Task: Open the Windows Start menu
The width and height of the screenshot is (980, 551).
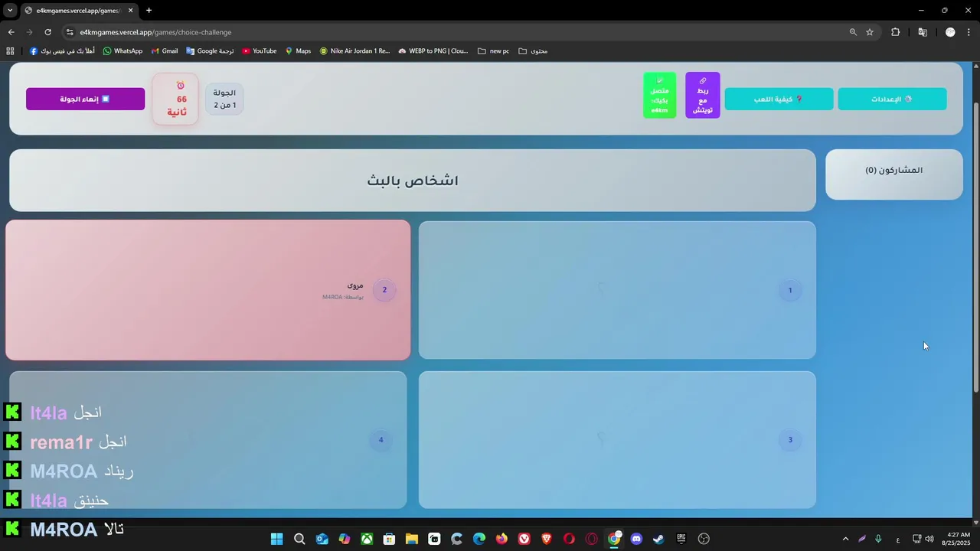Action: 276,539
